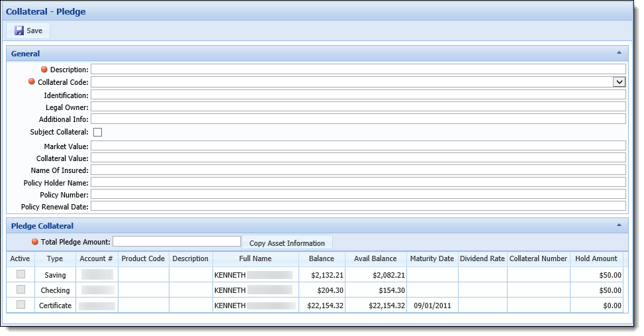Click the Policy Renewal Date field
This screenshot has height=336, width=644.
(358, 206)
